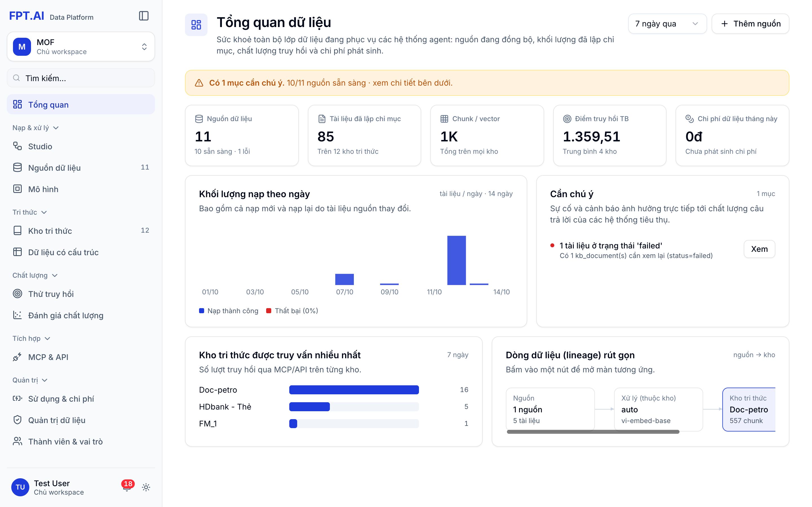Collapse the Nạp & xử lý section
Image resolution: width=812 pixels, height=507 pixels.
pyautogui.click(x=36, y=128)
